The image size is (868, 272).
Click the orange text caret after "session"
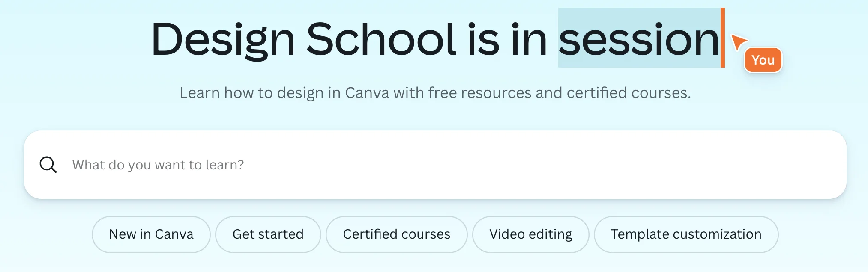pyautogui.click(x=723, y=38)
